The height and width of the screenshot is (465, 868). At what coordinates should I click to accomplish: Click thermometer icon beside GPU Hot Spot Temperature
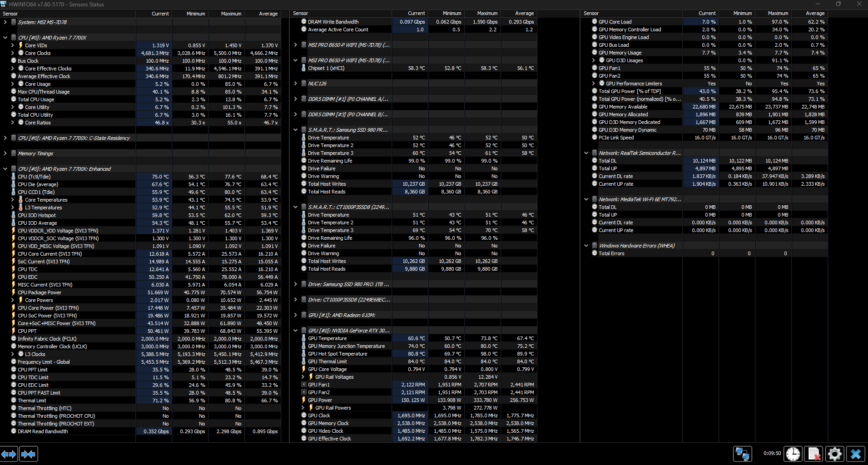[x=304, y=354]
